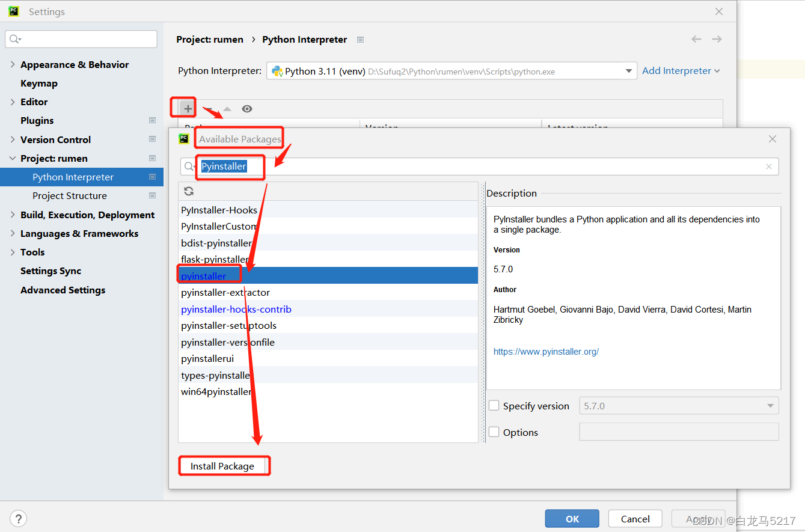Open the Plugins settings page

click(x=37, y=120)
